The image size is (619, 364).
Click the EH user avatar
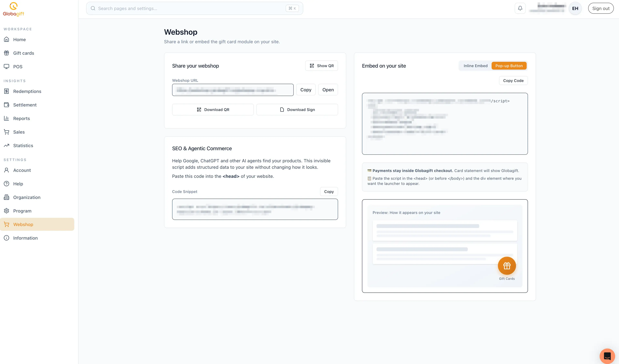[575, 8]
